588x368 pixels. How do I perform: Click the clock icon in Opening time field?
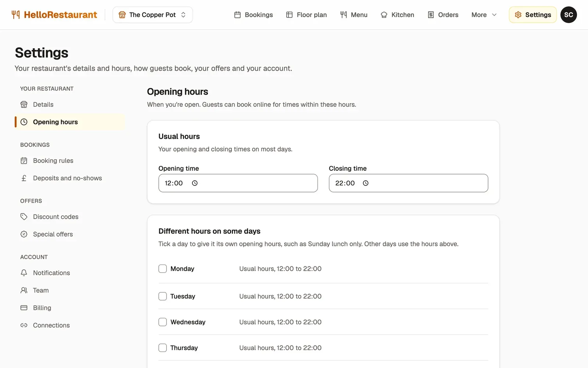[x=195, y=183]
